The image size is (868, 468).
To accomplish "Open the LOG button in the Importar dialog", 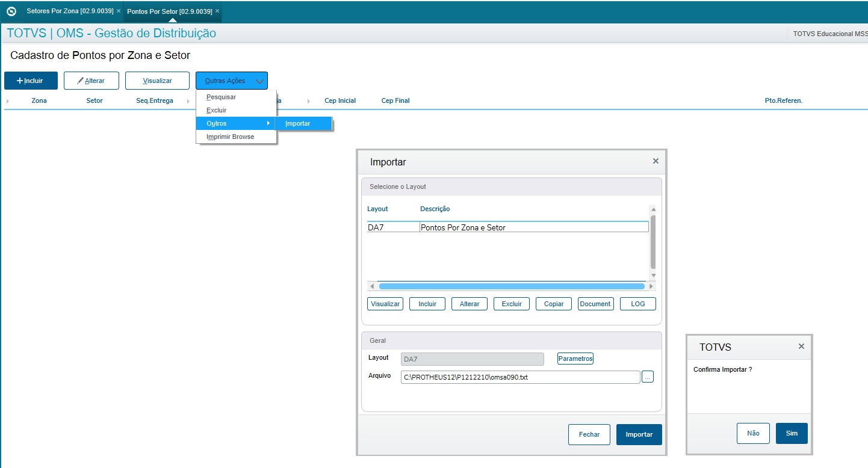I will click(x=638, y=304).
